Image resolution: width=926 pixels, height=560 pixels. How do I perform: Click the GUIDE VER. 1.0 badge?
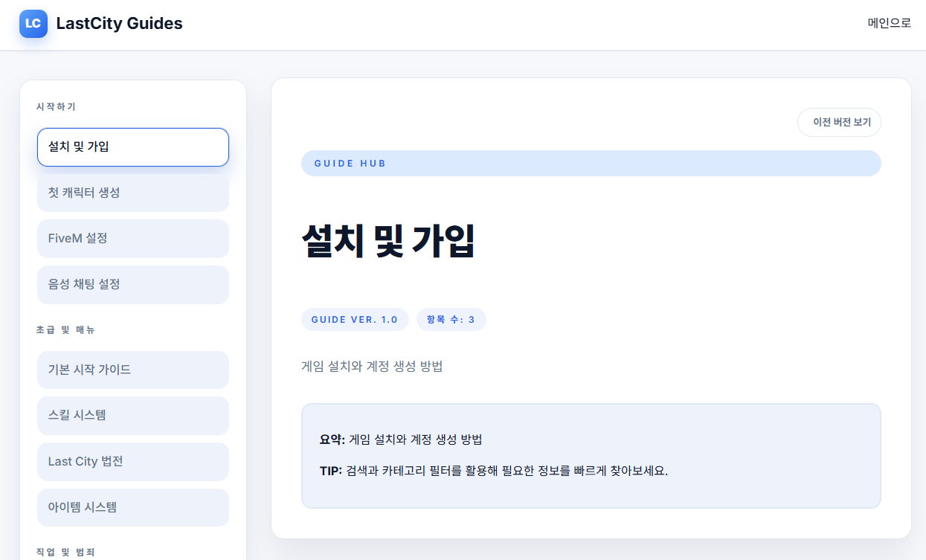355,319
